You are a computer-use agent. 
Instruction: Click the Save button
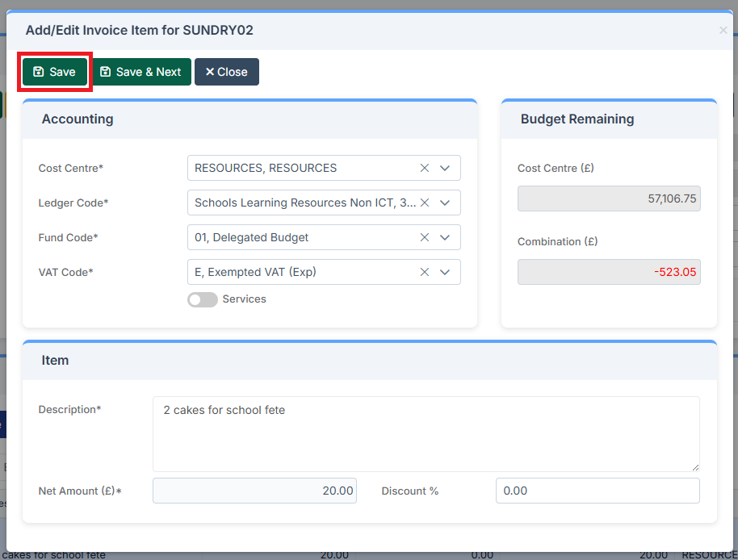54,72
